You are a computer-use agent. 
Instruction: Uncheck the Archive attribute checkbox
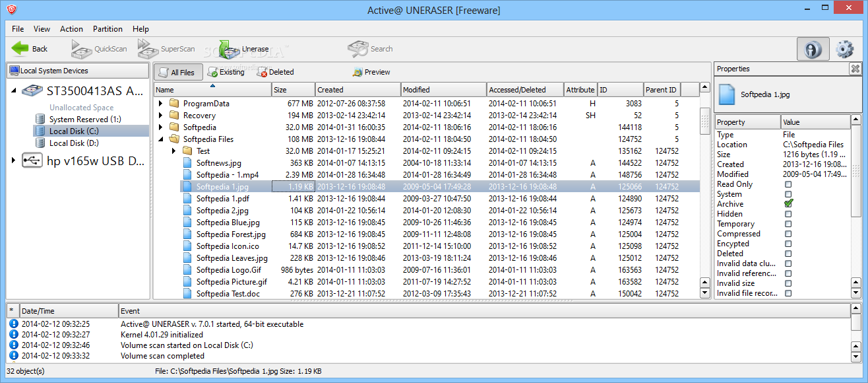coord(788,204)
